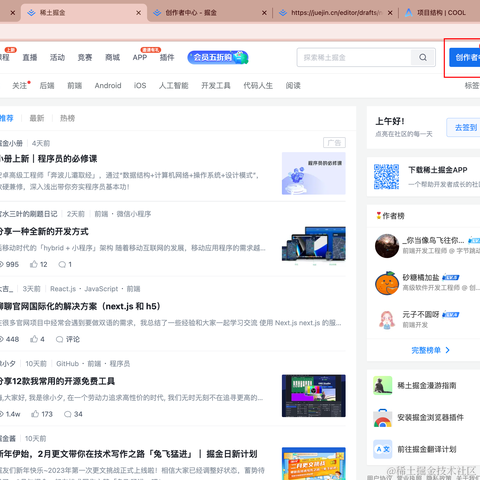480x480 pixels.
Task: Click the search magnifier icon
Action: [423, 57]
